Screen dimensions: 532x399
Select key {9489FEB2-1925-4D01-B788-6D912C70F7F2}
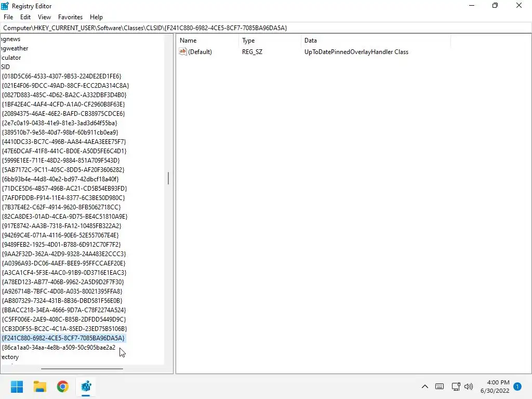coord(61,244)
